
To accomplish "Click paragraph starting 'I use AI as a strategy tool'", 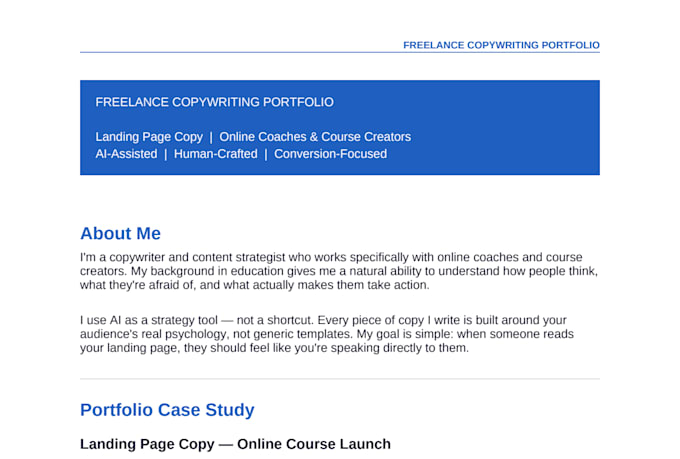I will (327, 334).
